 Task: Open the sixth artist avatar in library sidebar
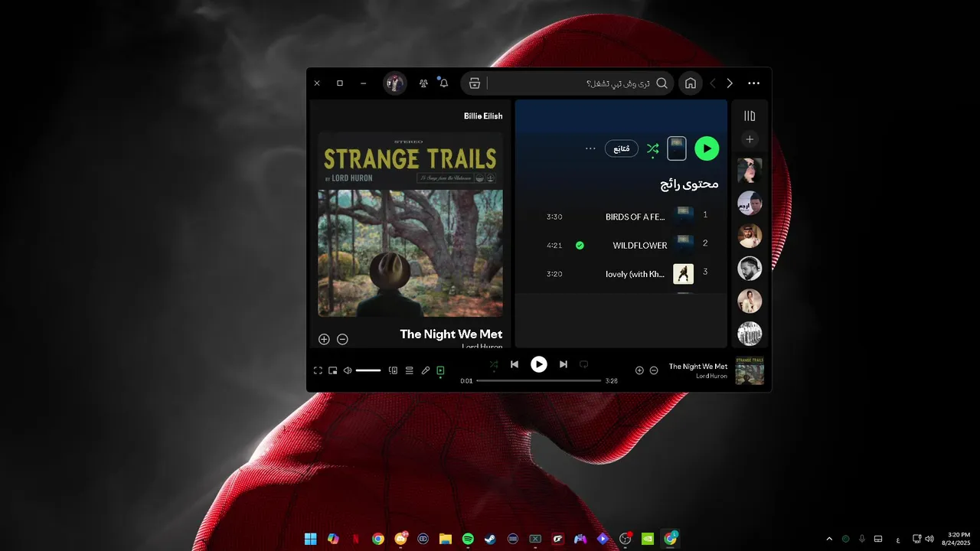coord(750,334)
